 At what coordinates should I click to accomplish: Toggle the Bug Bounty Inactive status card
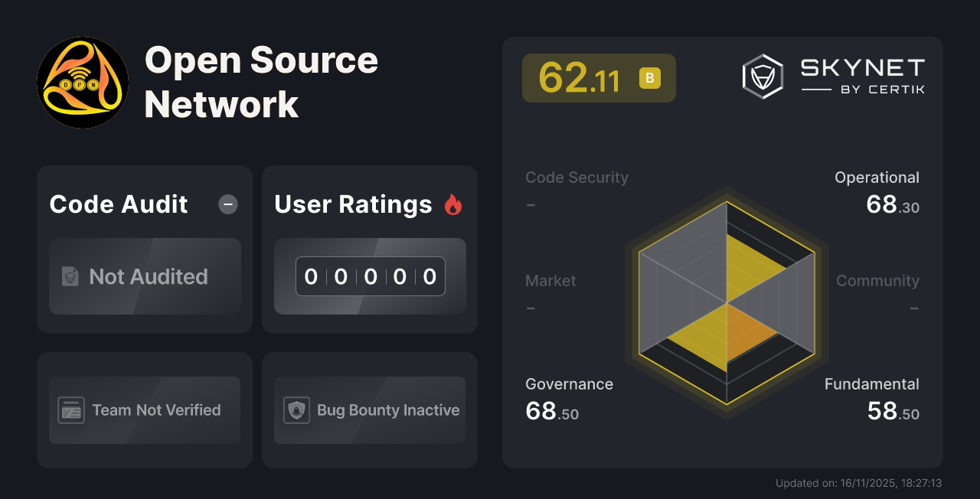(369, 410)
